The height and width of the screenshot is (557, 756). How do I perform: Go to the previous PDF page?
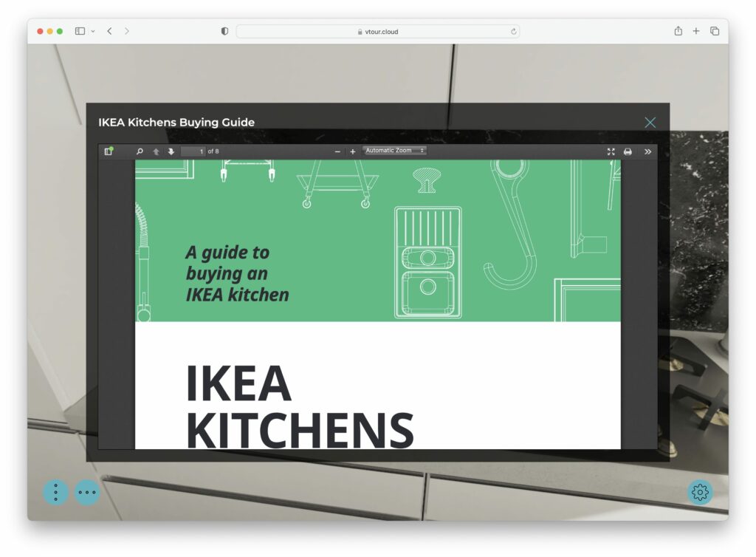tap(156, 151)
